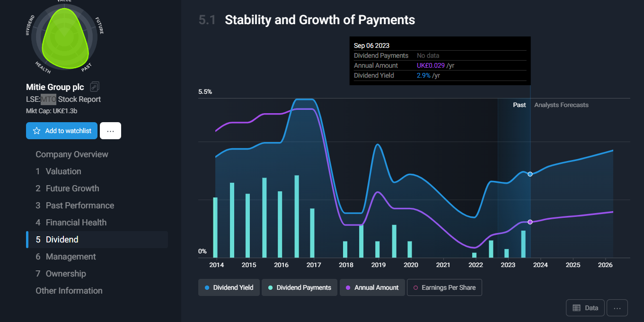Jump to Other Information section
This screenshot has height=322, width=644.
click(69, 291)
